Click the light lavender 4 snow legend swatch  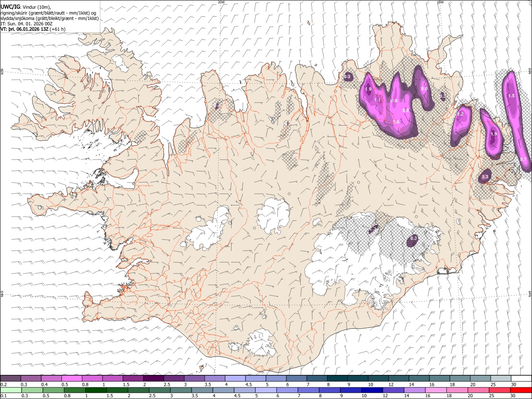point(235,379)
